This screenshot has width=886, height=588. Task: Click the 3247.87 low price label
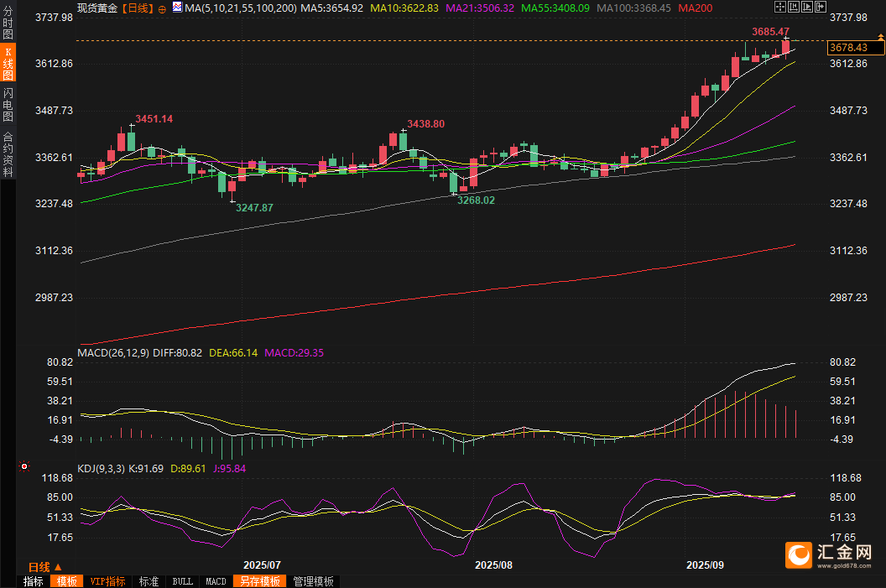254,208
